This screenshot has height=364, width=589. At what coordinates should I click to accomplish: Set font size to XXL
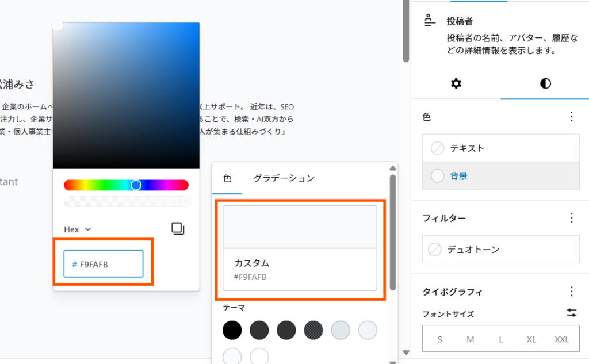pyautogui.click(x=561, y=339)
